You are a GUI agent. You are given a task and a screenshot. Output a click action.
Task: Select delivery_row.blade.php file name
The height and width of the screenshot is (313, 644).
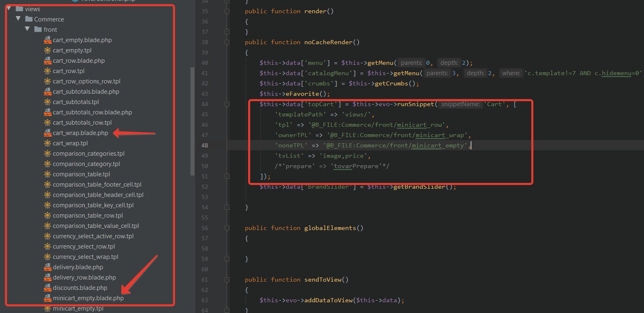(84, 277)
